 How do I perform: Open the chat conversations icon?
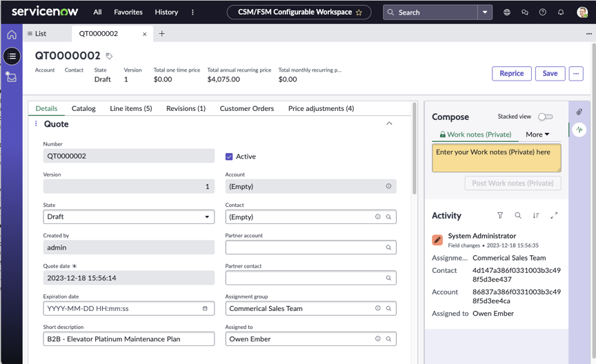click(x=525, y=12)
